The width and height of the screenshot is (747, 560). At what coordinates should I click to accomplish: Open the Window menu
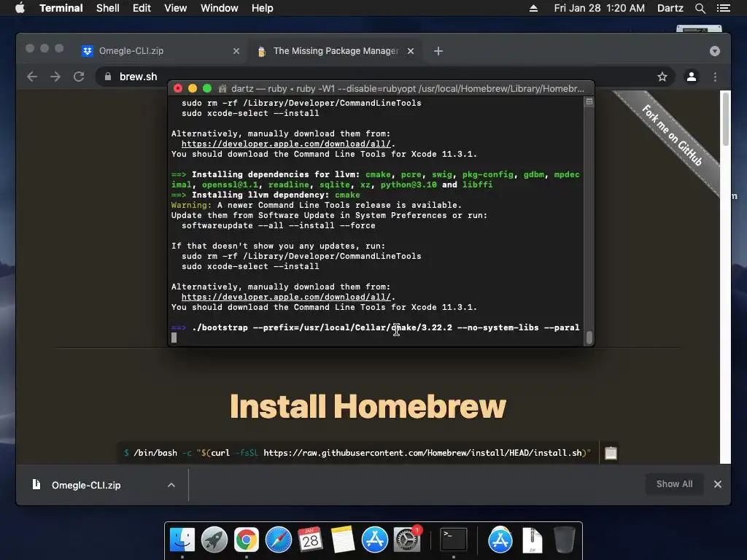(x=219, y=8)
